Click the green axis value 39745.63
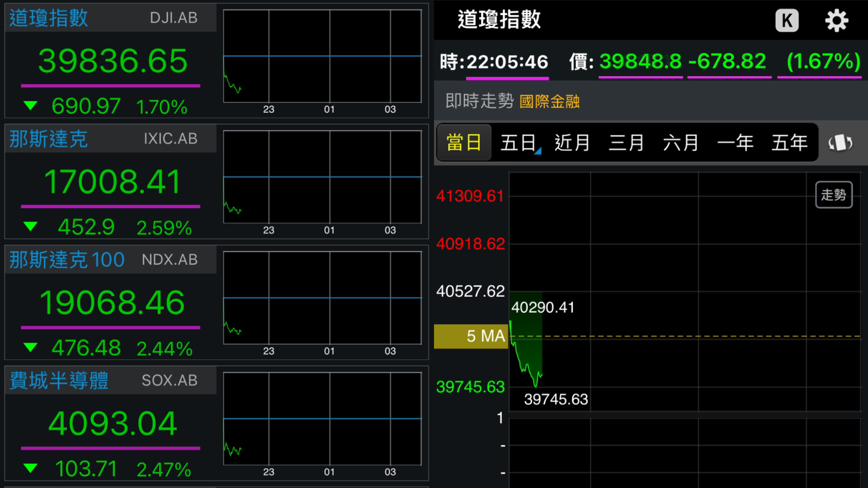This screenshot has height=488, width=868. 470,387
